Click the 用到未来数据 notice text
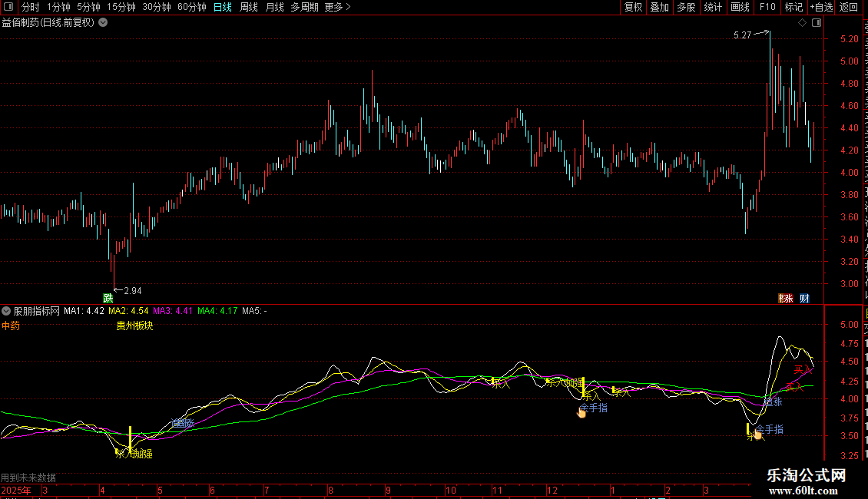 28,478
